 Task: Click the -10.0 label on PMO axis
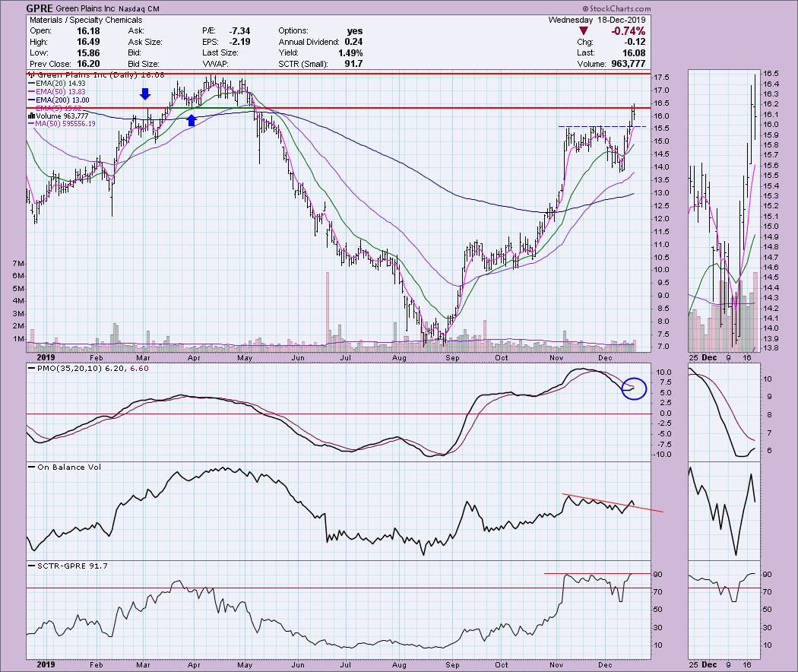663,455
